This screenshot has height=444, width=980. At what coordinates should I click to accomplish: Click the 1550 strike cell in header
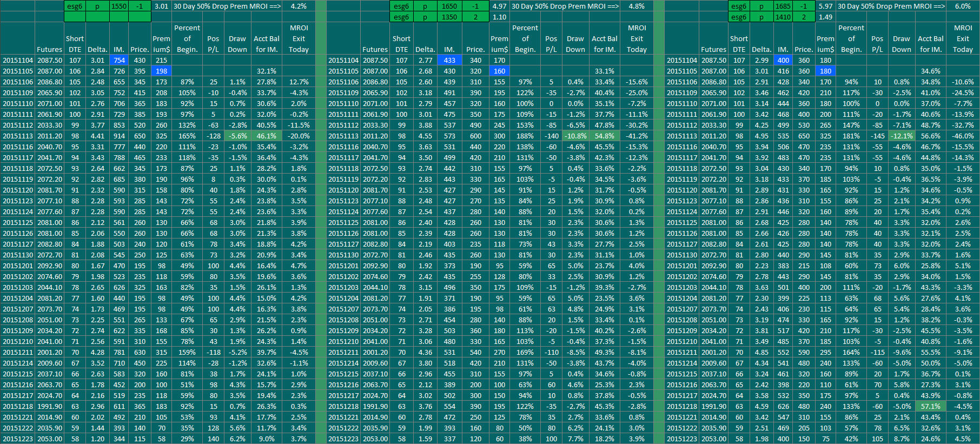coord(119,6)
